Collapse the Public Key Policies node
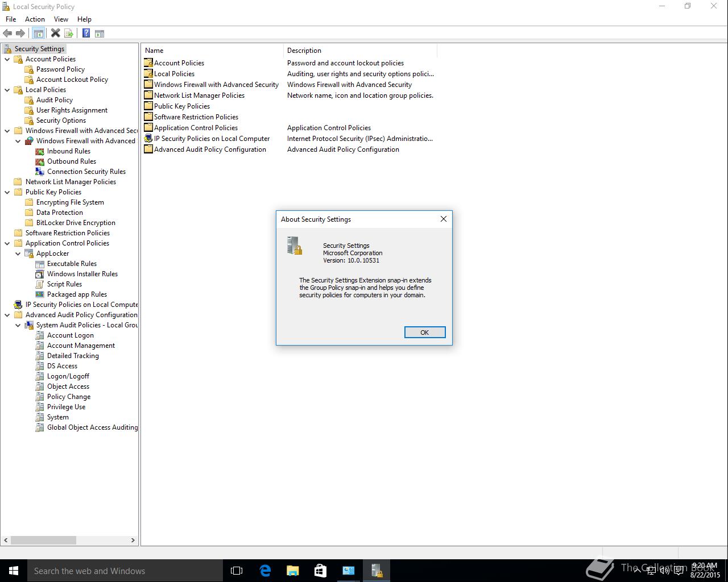This screenshot has width=728, height=582. tap(7, 192)
